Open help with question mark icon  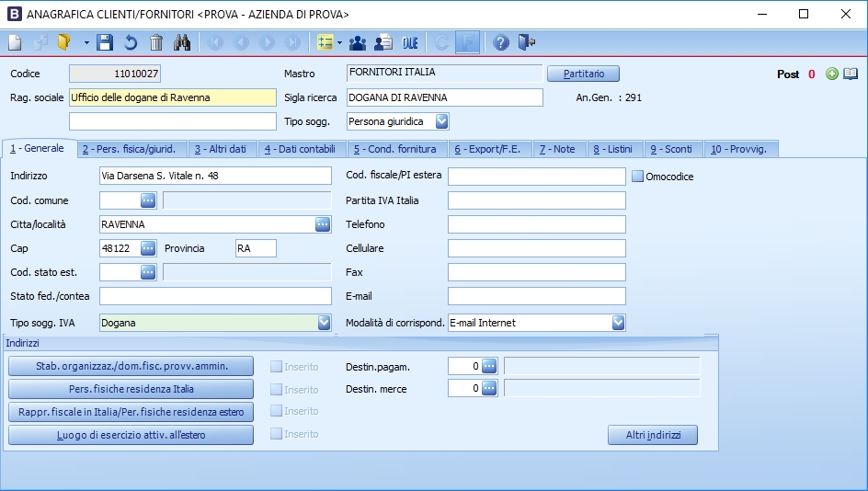point(500,42)
